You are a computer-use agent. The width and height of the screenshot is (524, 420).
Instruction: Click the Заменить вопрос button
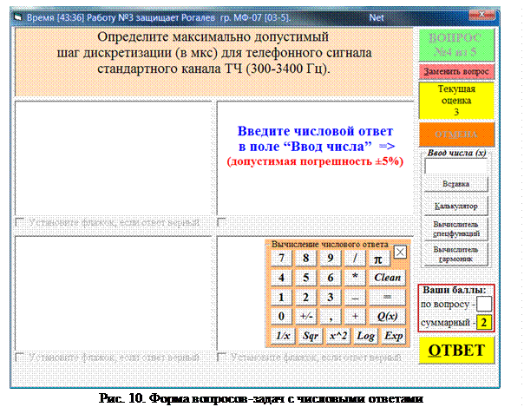click(456, 71)
